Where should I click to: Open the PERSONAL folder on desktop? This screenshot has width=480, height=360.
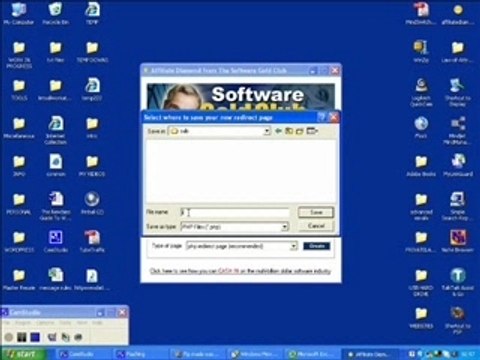19,204
